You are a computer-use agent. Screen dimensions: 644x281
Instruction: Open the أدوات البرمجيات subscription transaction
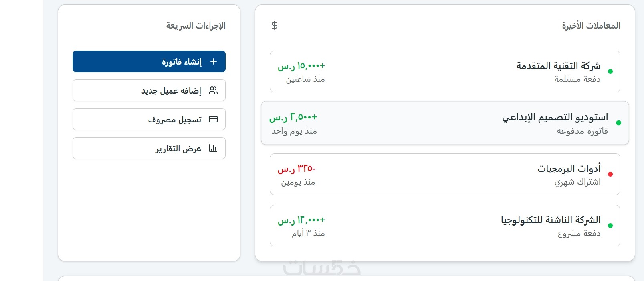click(x=445, y=174)
